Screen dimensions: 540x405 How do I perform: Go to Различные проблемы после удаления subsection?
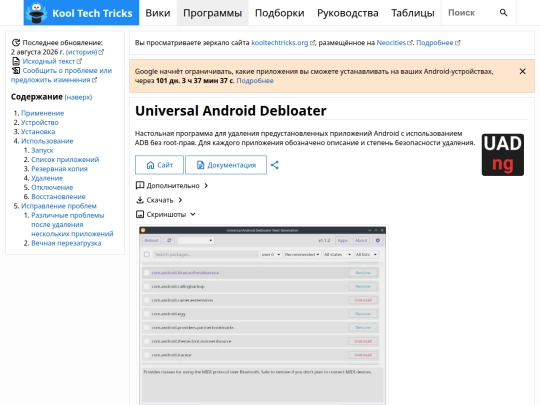72,225
